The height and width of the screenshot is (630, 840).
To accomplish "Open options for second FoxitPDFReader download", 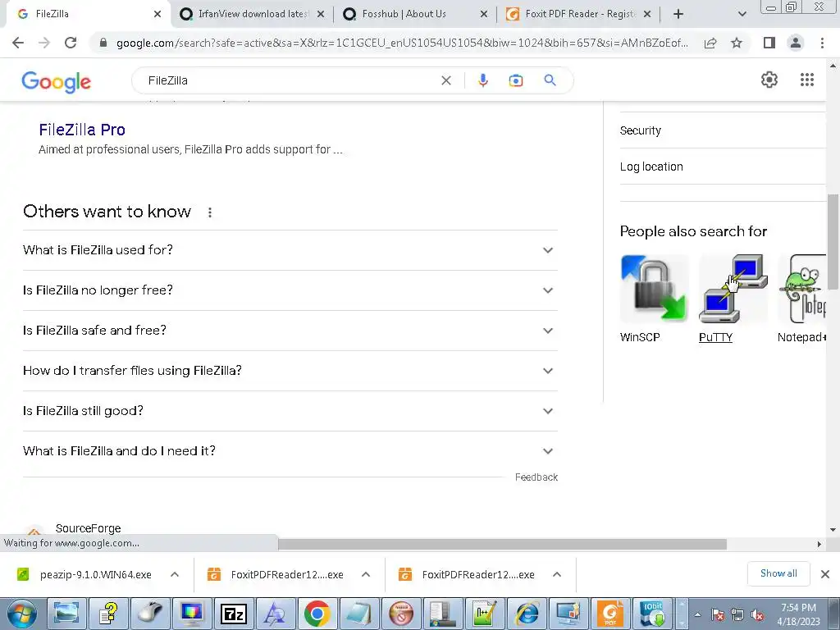I will click(x=557, y=574).
